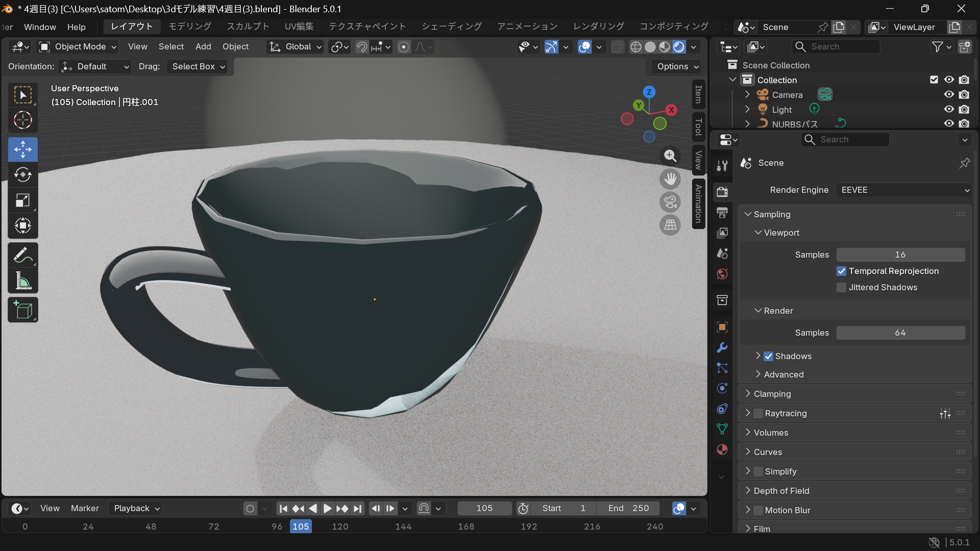Select the Add Cube tool

click(23, 310)
